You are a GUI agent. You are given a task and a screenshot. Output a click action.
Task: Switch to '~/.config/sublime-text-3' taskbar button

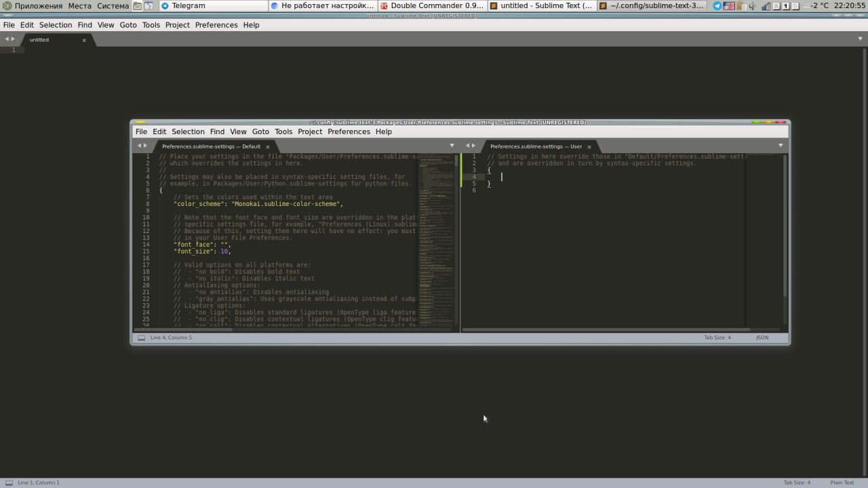652,5
